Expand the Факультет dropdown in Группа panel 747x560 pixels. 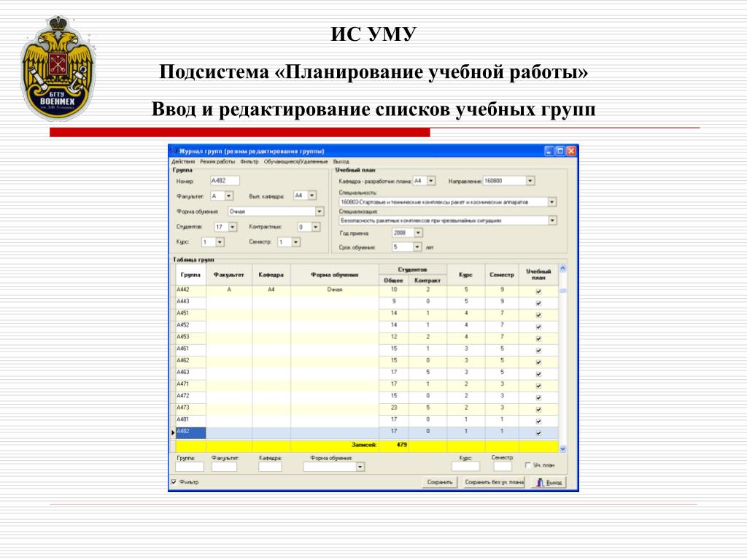point(229,195)
